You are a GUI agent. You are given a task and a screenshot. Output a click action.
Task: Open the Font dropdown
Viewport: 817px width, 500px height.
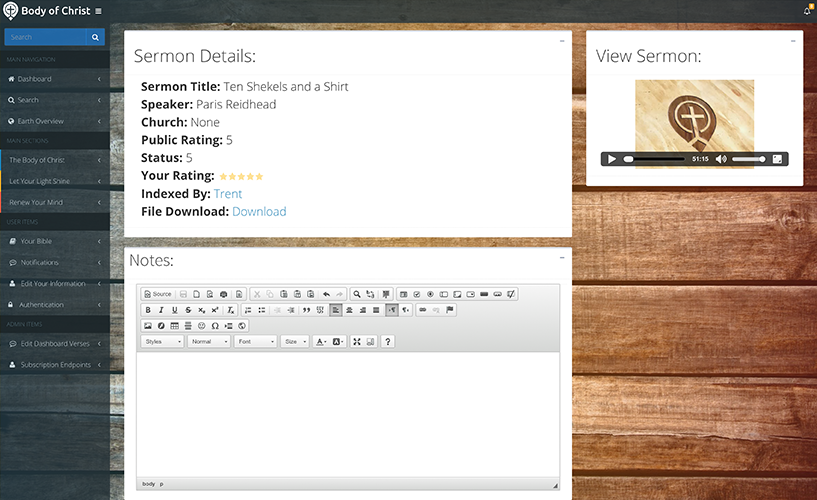(255, 342)
